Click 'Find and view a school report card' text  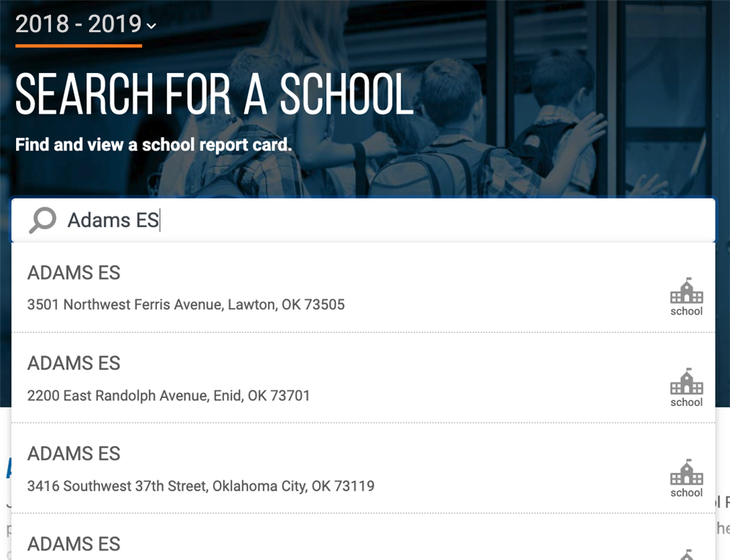click(153, 145)
